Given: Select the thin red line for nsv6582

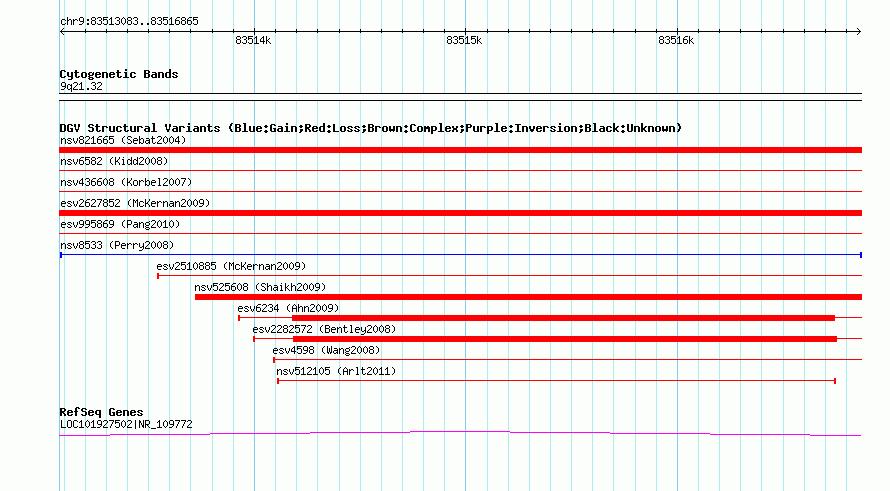Looking at the screenshot, I should point(460,170).
